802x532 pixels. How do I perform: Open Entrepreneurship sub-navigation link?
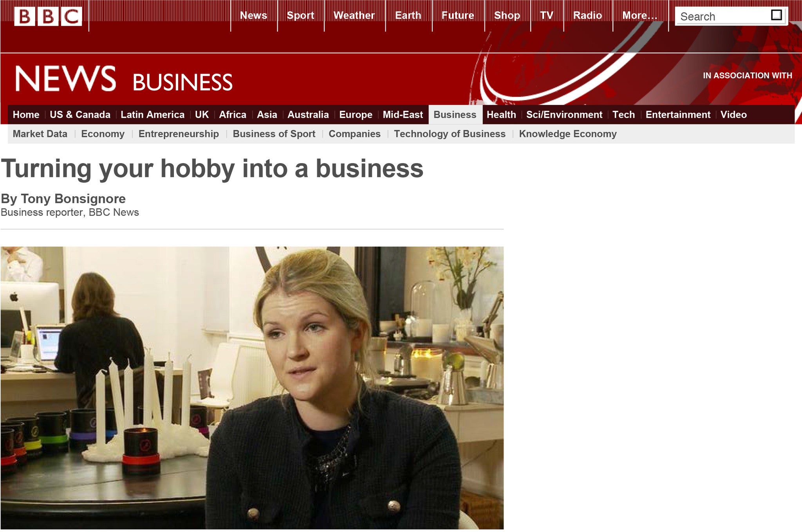[x=179, y=134]
